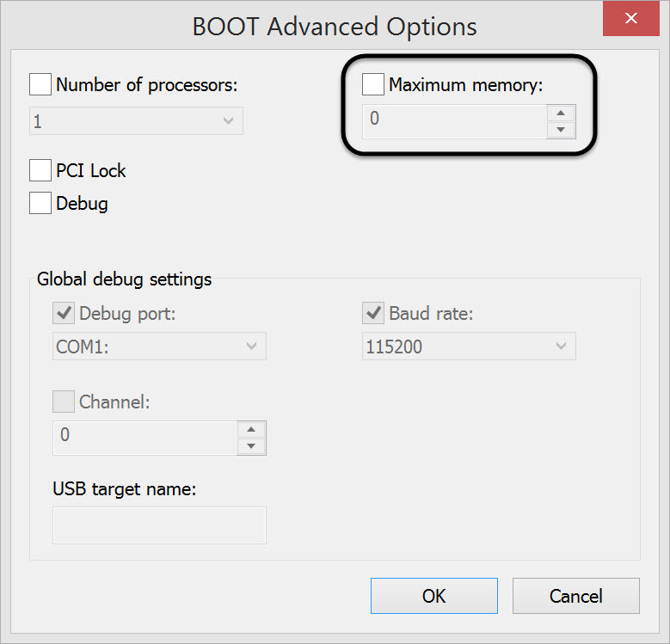Toggle the Baud rate checkbox
This screenshot has width=670, height=644.
click(373, 313)
